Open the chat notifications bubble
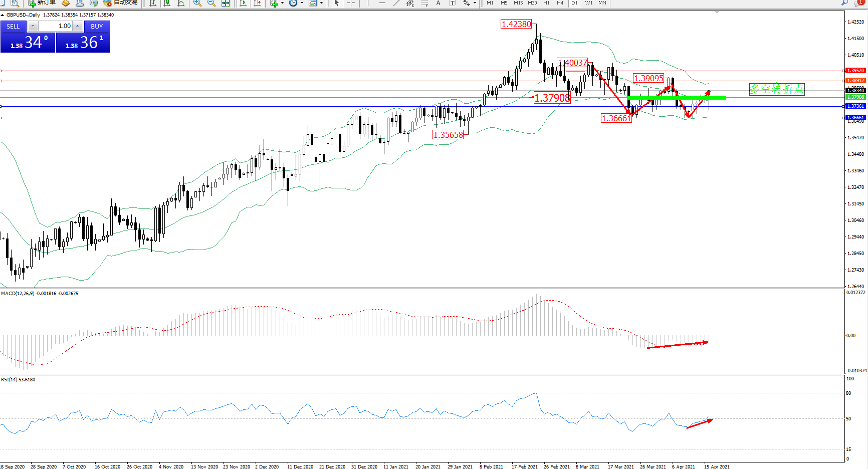Viewport: 868px width, 469px height. pyautogui.click(x=859, y=3)
